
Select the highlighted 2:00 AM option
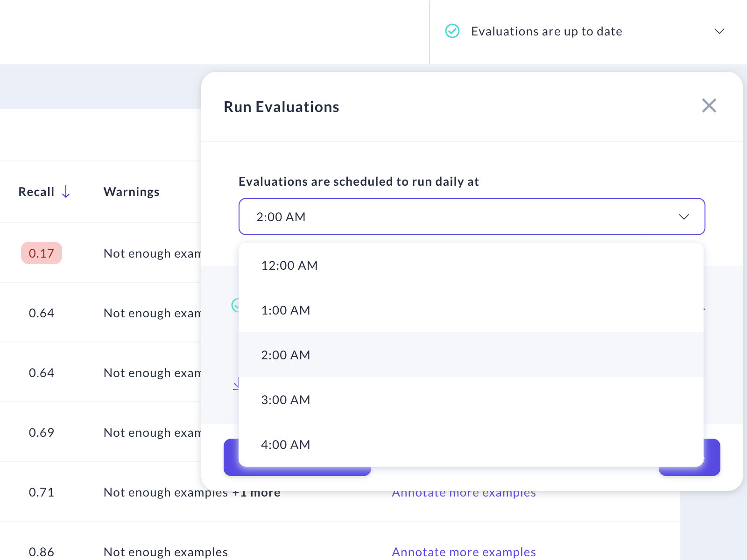coord(286,355)
